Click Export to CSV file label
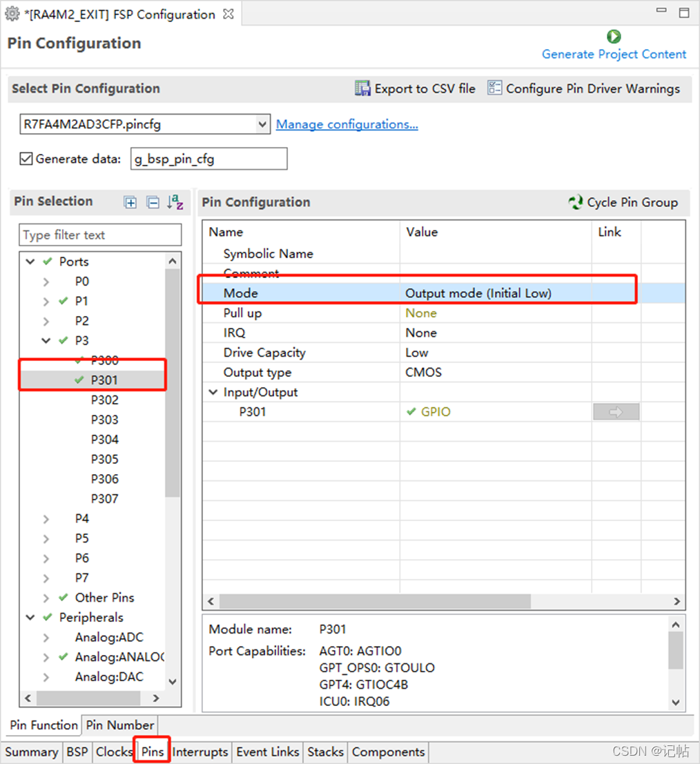 point(425,88)
